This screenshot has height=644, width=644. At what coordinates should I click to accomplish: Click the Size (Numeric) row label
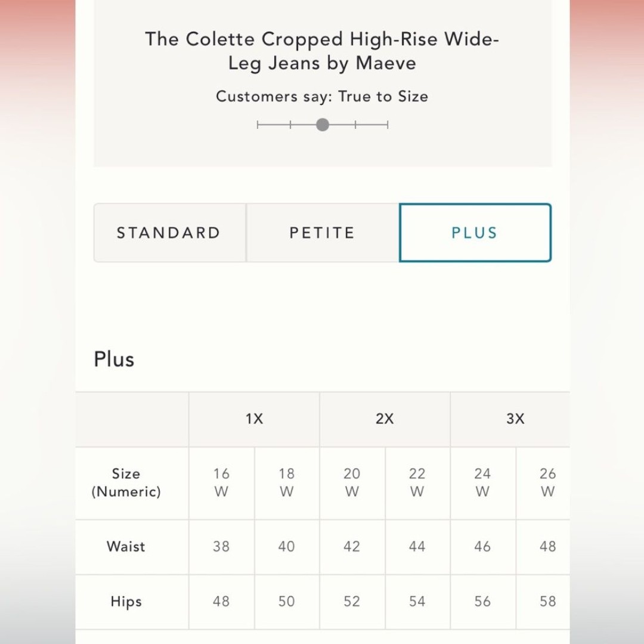126,482
